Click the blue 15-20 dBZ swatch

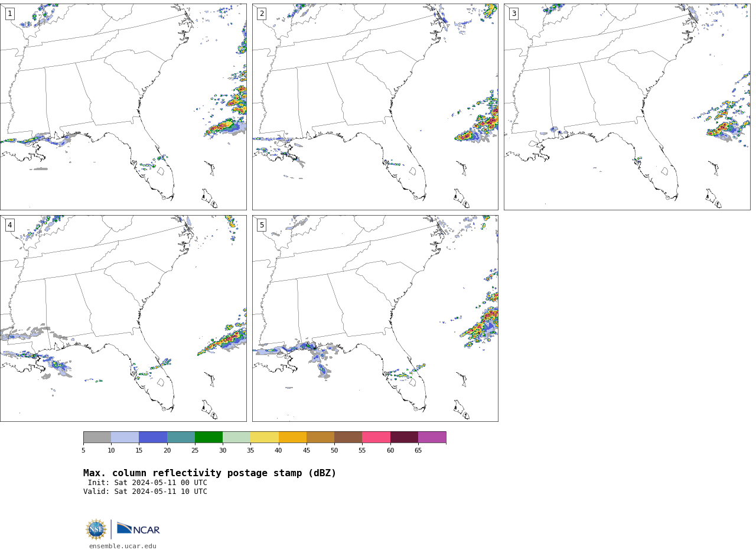153,437
